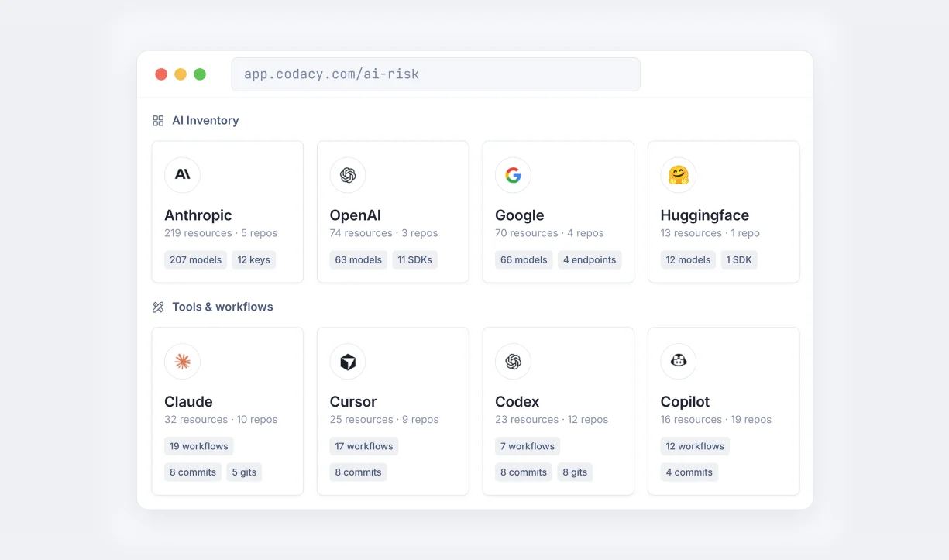The height and width of the screenshot is (560, 949).
Task: Click the green maximize window dot
Action: pos(200,74)
